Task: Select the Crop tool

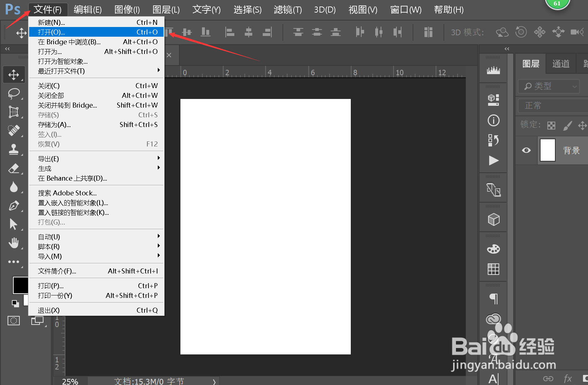Action: coord(14,112)
